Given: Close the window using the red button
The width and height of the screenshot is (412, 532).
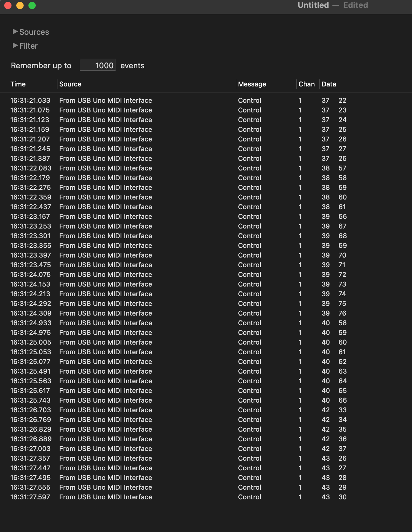Looking at the screenshot, I should tap(8, 5).
